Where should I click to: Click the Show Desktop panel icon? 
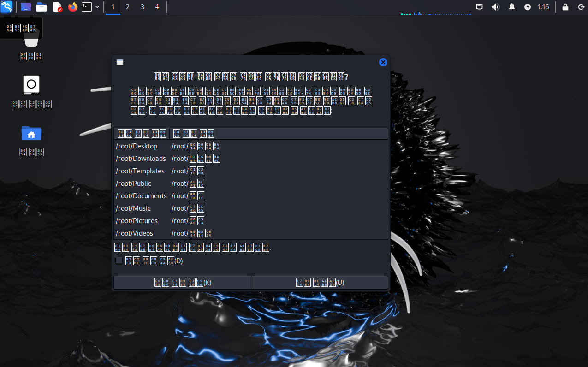tap(26, 7)
